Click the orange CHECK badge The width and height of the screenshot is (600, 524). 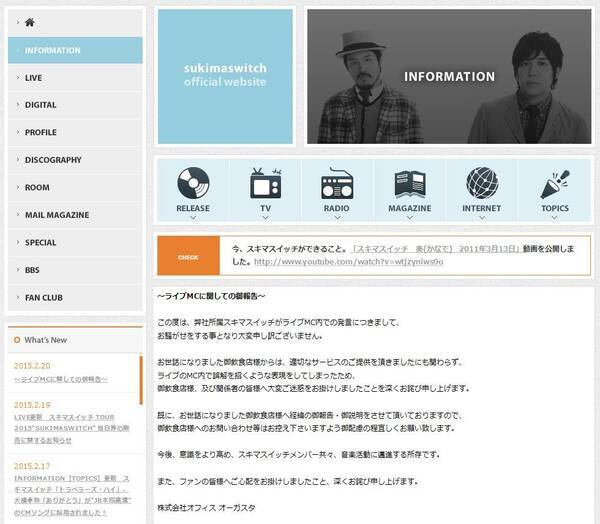tap(188, 255)
